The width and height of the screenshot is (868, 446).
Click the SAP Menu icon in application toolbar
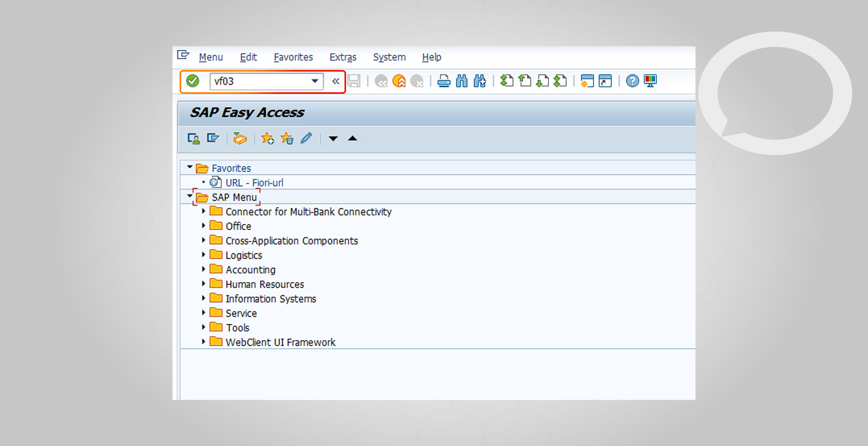click(213, 138)
